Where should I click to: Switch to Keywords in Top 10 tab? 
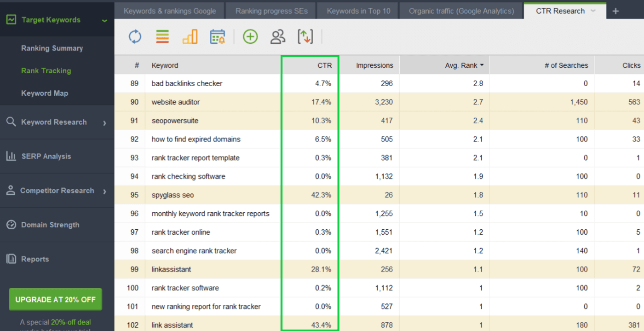(x=358, y=11)
